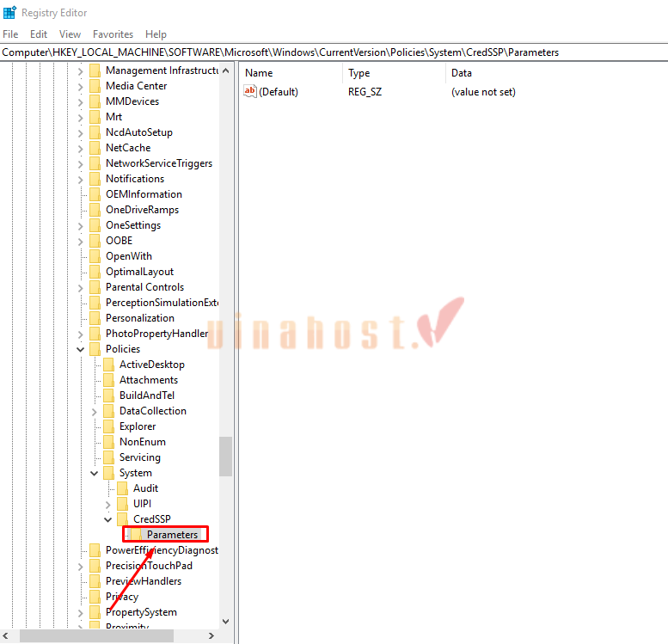
Task: Click the Type column header
Action: pyautogui.click(x=359, y=73)
